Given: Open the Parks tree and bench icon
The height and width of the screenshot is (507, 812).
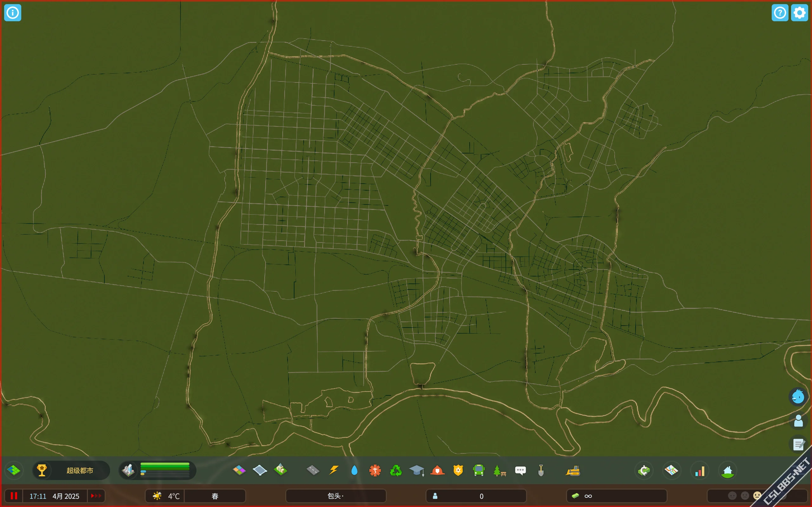Looking at the screenshot, I should (x=500, y=471).
